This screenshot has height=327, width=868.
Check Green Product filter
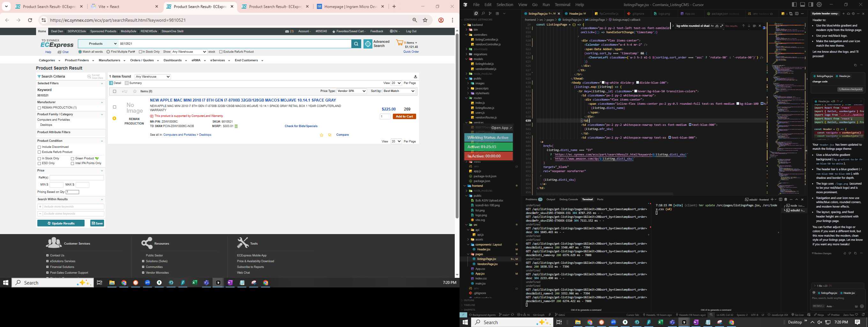72,158
